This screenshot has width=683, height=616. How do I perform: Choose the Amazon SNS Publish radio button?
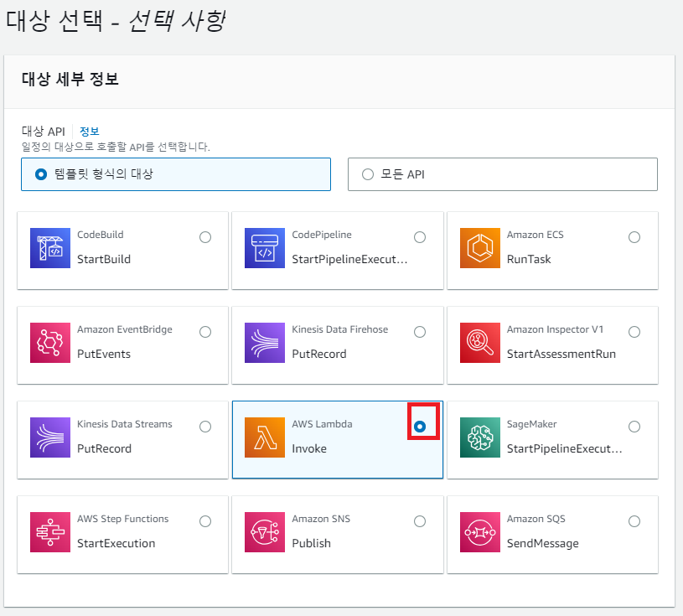click(x=420, y=521)
